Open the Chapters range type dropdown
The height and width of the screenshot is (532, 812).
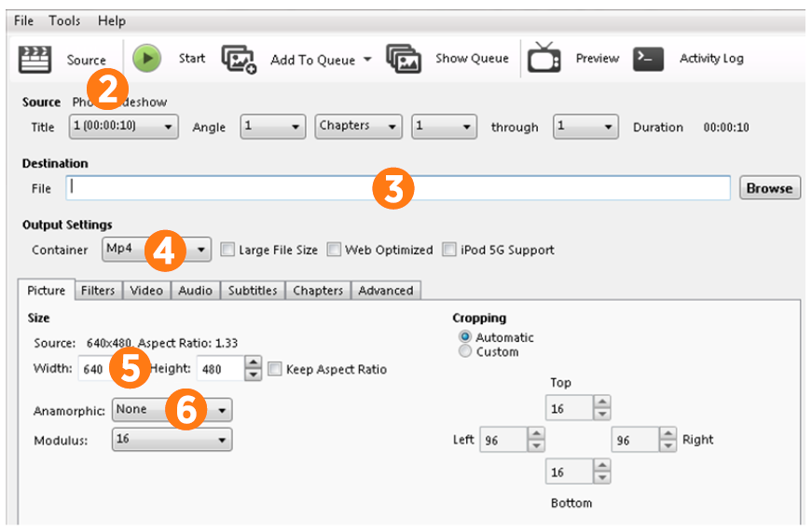tap(359, 127)
